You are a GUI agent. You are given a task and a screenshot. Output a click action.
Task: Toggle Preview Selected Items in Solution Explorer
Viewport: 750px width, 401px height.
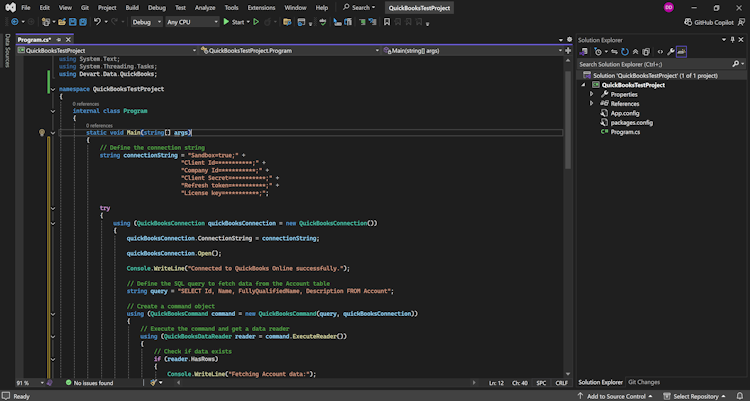(682, 51)
